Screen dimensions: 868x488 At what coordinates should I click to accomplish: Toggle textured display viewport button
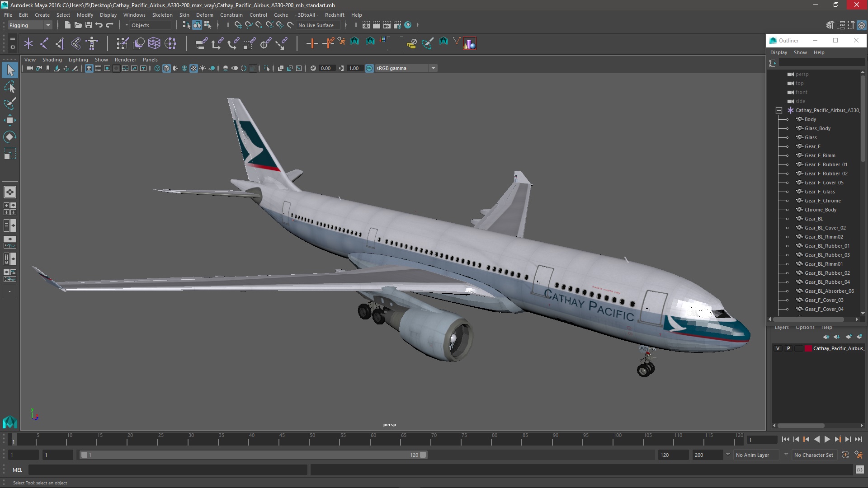(193, 68)
